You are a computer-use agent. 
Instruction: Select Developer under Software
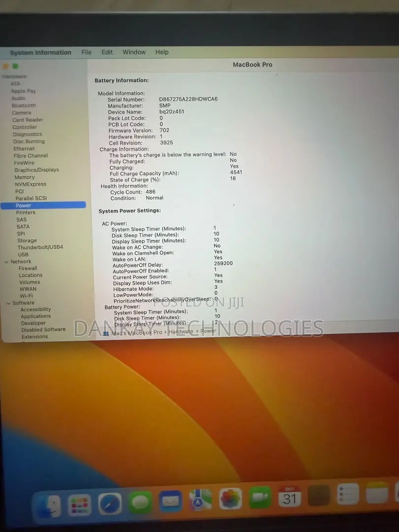click(33, 323)
